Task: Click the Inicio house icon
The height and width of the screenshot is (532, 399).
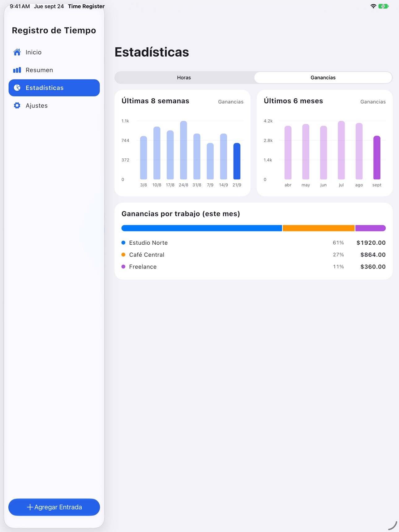Action: (17, 52)
